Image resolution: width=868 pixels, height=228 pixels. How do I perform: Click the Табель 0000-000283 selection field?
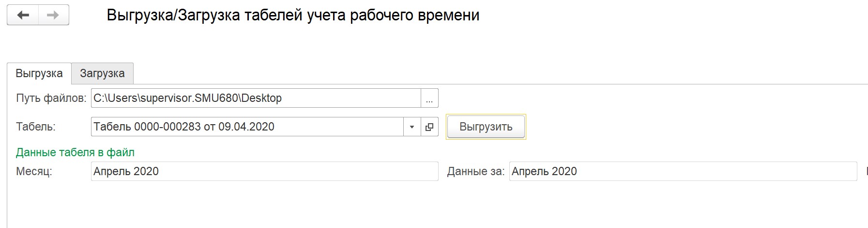tap(247, 127)
